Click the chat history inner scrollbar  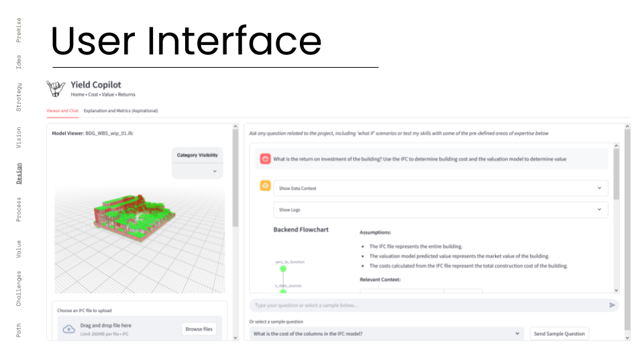pyautogui.click(x=616, y=174)
